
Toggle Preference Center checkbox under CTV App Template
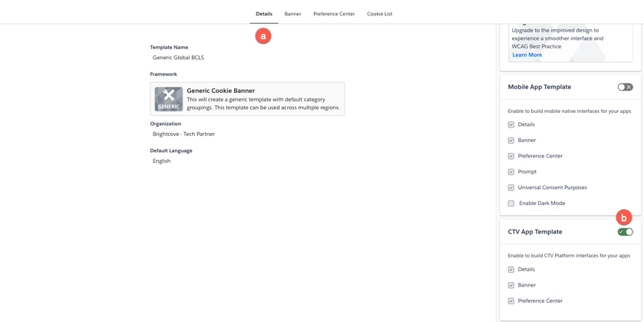click(511, 301)
